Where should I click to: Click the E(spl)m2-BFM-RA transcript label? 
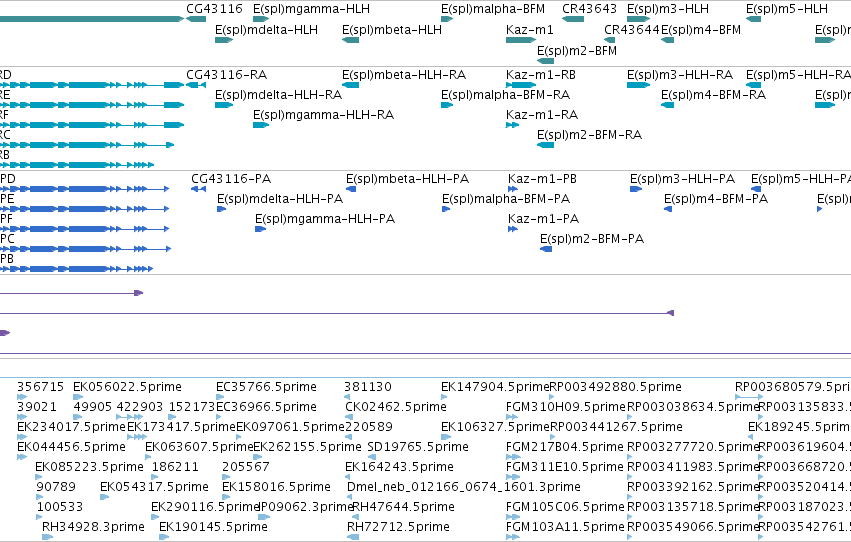click(x=589, y=135)
